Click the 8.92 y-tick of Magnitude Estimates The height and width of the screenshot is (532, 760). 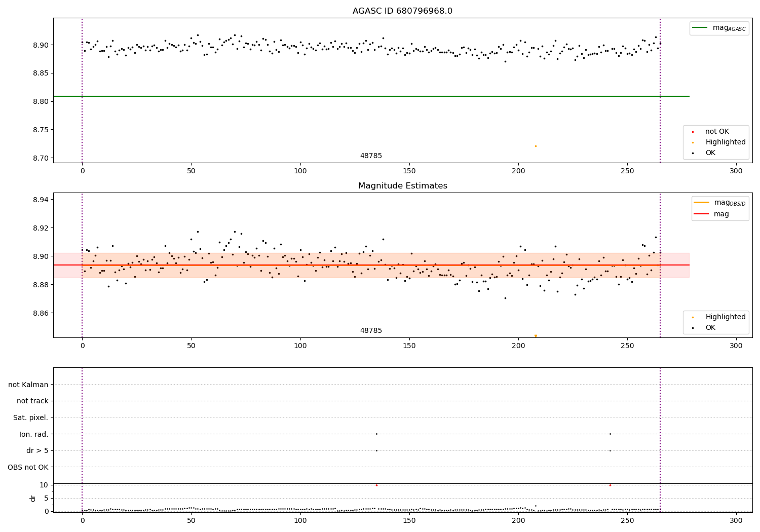click(40, 228)
